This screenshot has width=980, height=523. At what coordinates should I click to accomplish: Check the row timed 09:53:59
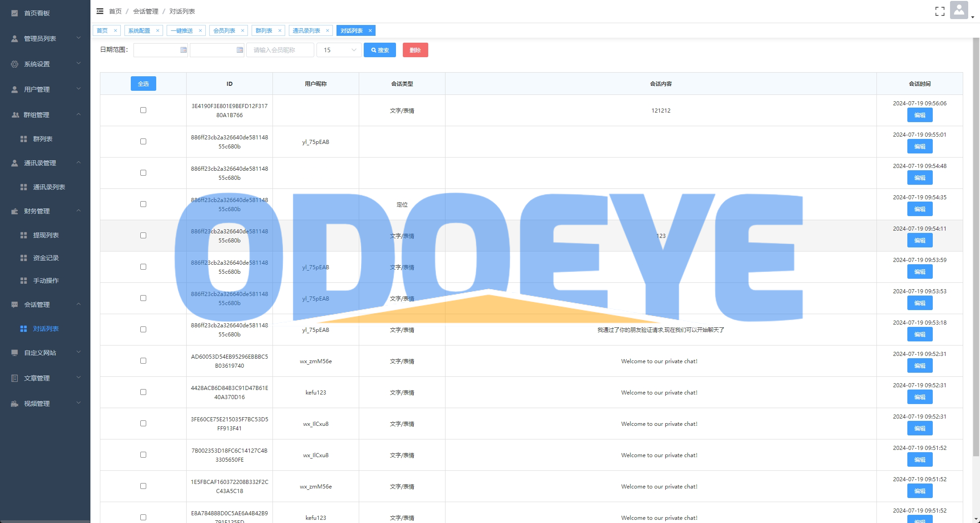(x=143, y=267)
